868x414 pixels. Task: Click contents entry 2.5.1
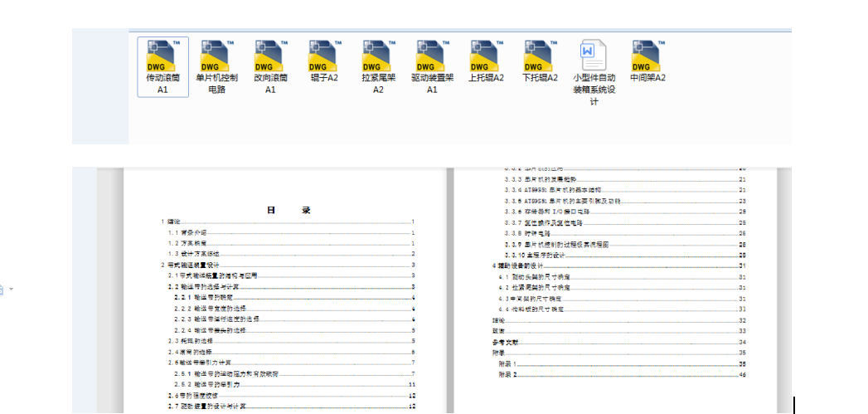click(x=295, y=374)
